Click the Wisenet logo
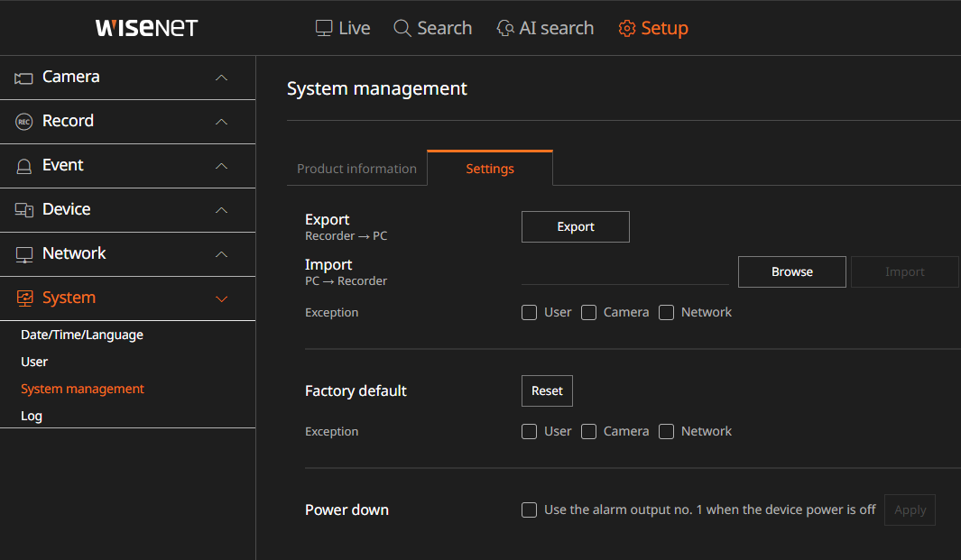This screenshot has height=560, width=961. [146, 27]
